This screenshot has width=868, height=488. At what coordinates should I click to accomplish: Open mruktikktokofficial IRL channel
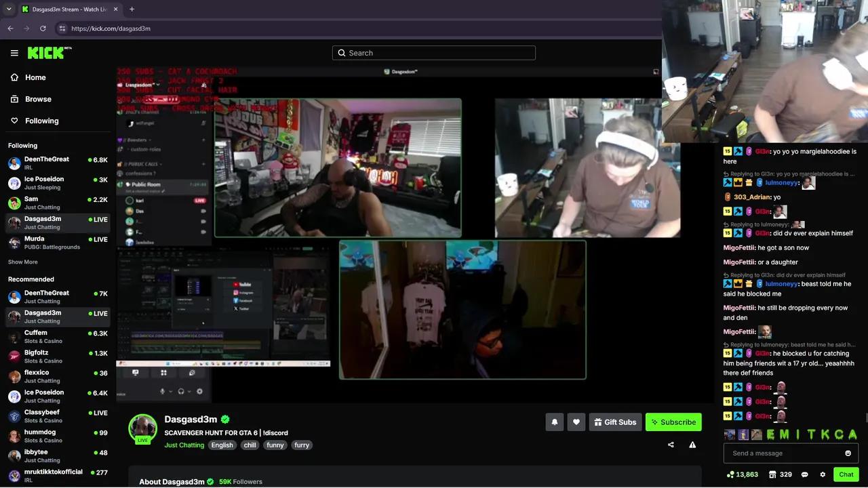coord(58,476)
